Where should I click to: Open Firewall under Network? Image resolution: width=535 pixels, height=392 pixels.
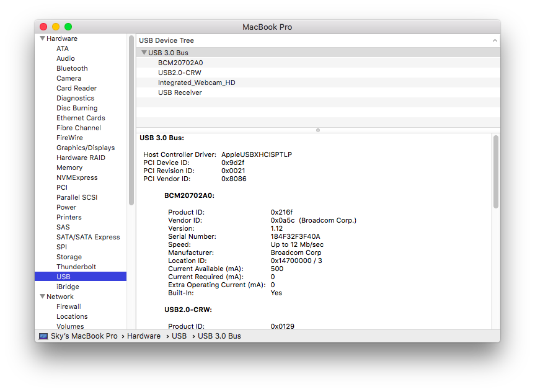click(x=69, y=306)
